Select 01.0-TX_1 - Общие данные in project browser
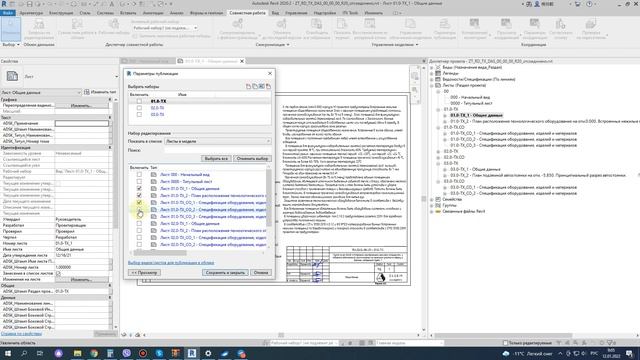The image size is (640, 360). 476,116
